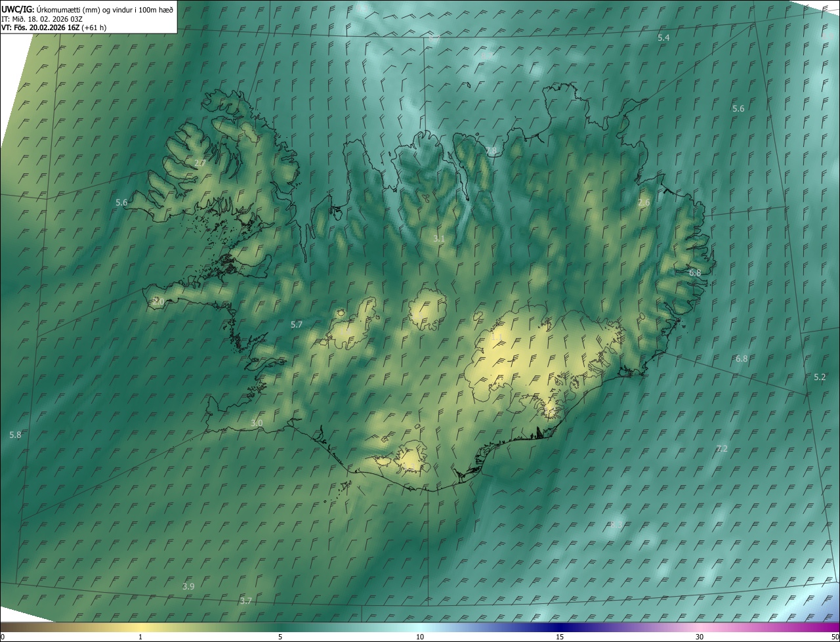Screen dimensions: 840x642
Task: Pick the yellow band of the color scale
Action: click(140, 628)
